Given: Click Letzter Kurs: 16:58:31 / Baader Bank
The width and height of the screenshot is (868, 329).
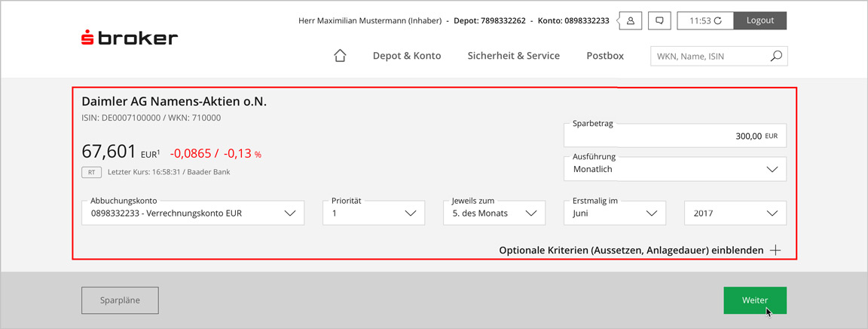Looking at the screenshot, I should coord(169,172).
